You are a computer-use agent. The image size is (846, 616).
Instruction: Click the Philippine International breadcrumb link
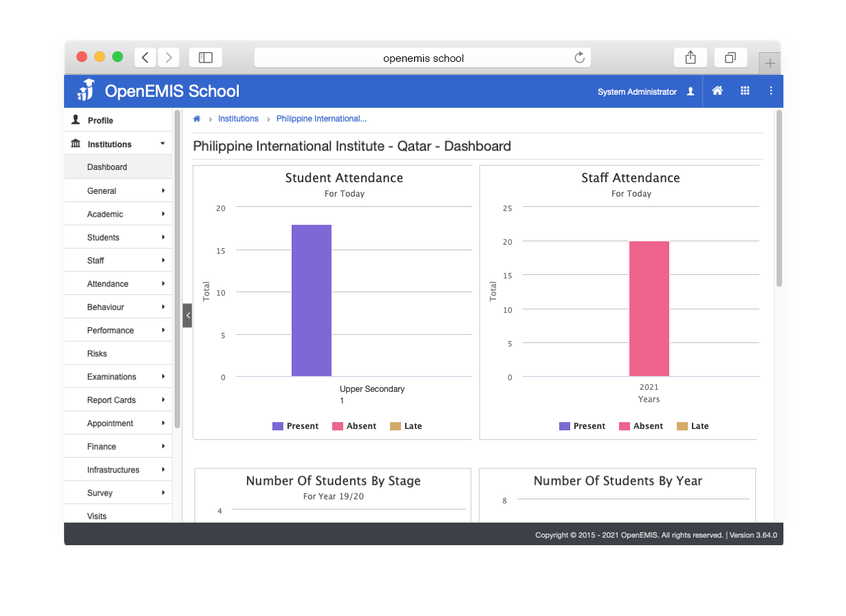(x=321, y=119)
